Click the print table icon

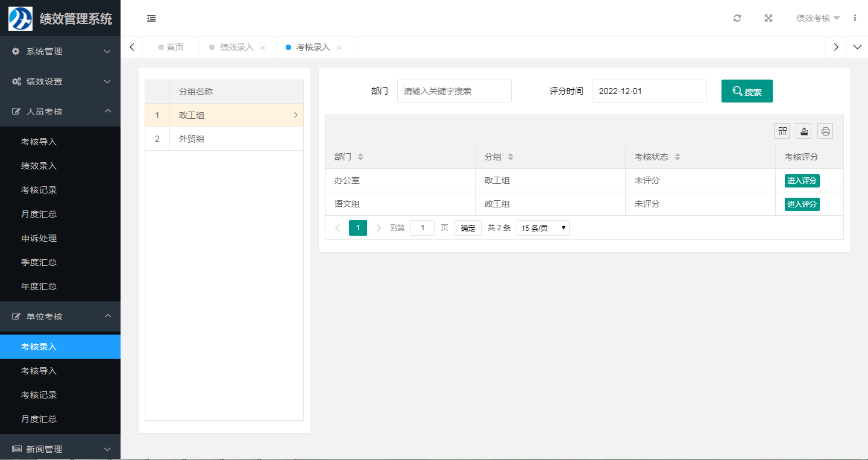click(x=825, y=131)
